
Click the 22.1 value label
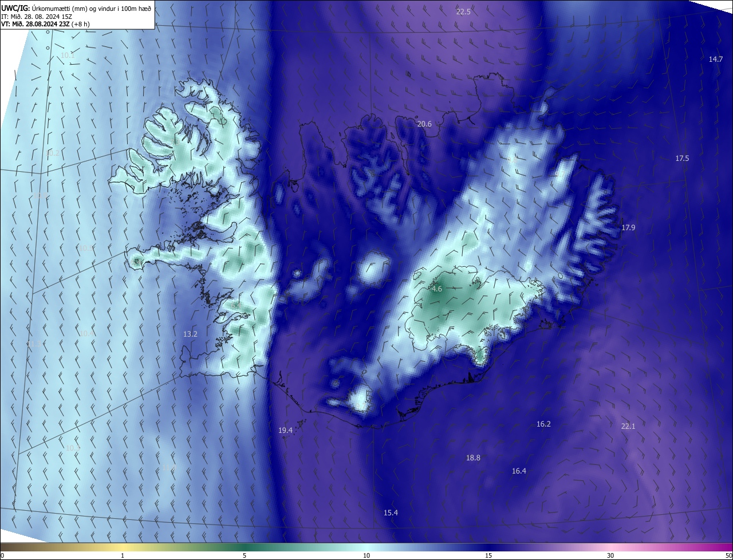(628, 427)
